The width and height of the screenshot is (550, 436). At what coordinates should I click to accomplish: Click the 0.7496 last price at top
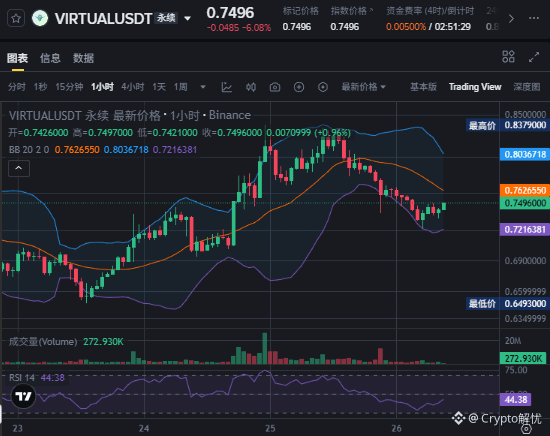tap(230, 13)
